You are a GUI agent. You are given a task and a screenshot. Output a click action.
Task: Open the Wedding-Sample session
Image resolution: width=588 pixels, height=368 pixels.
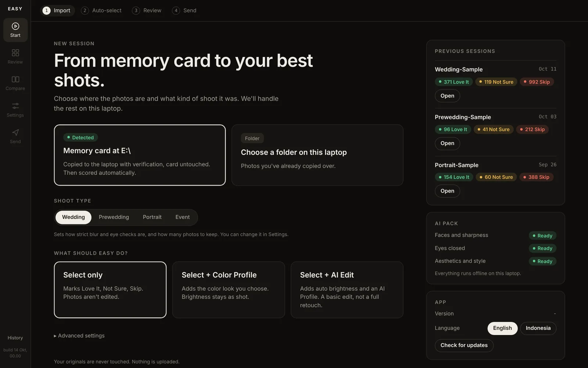pos(447,96)
